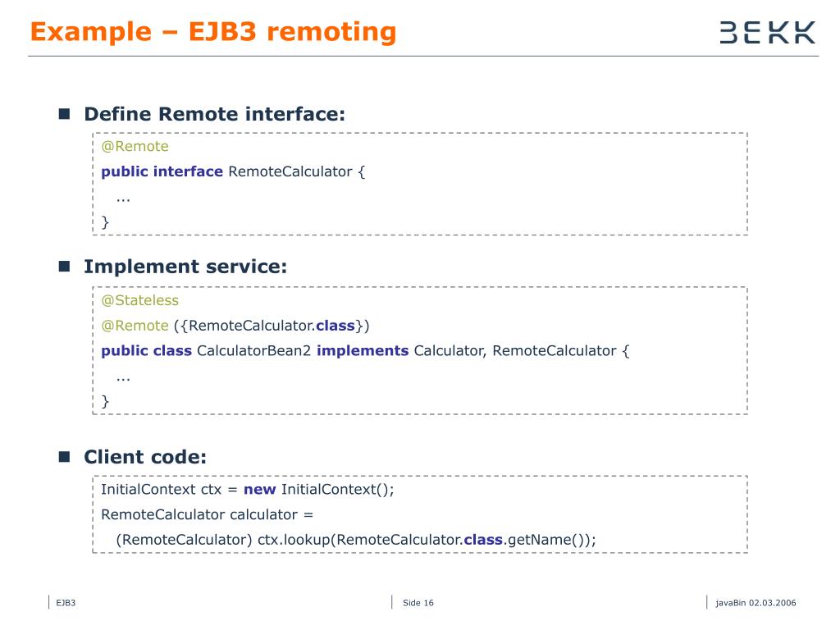Click the 'EJB3' footer label
Viewport: 840px width, 630px height.
66,603
